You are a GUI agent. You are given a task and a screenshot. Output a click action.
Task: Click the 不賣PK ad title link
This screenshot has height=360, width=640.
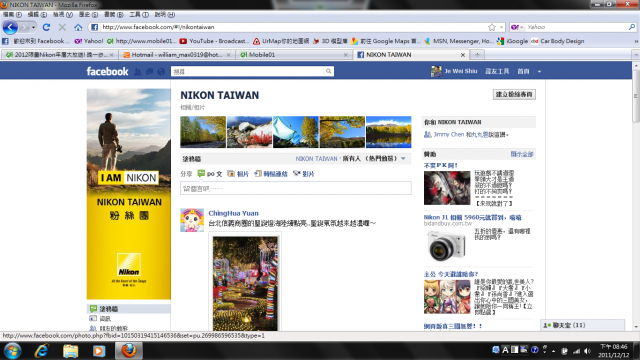pyautogui.click(x=440, y=165)
